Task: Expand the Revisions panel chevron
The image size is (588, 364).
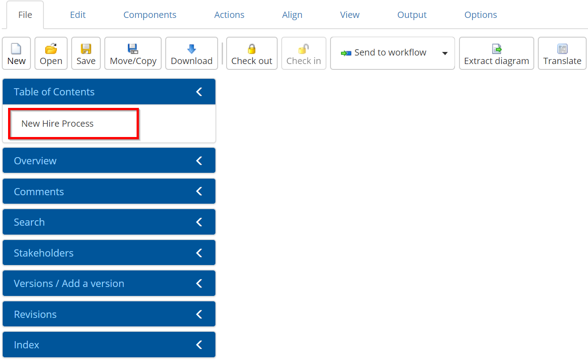Action: (199, 314)
